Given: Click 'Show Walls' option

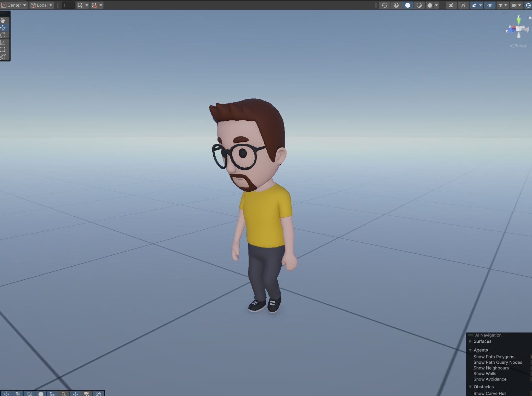Looking at the screenshot, I should [x=485, y=374].
